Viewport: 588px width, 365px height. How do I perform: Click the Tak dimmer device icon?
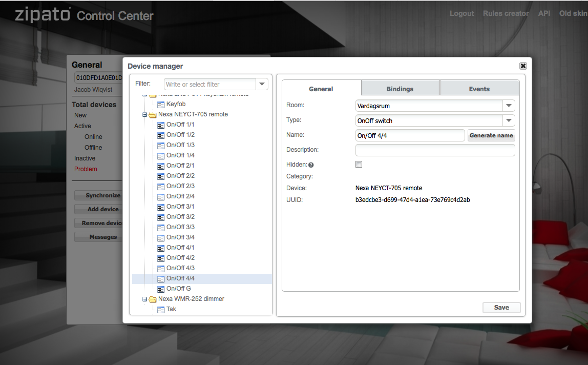tap(161, 309)
